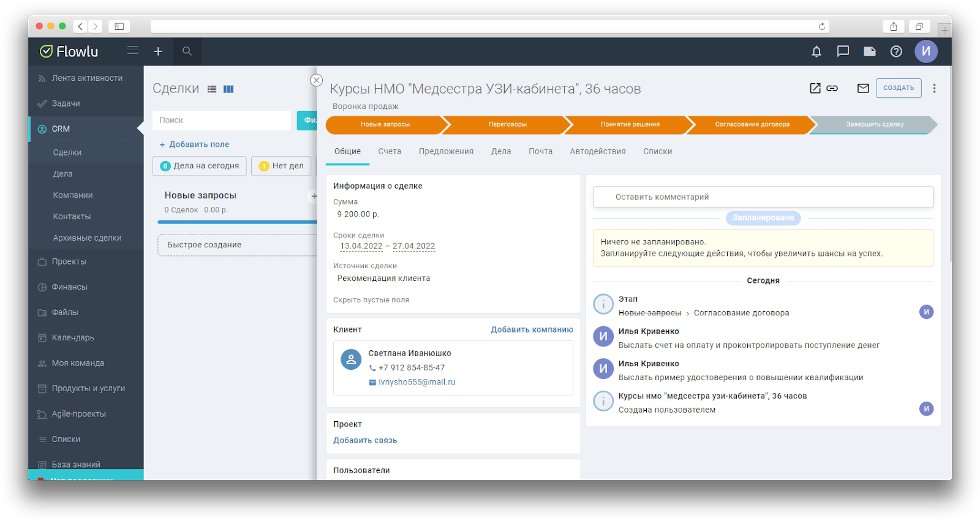The height and width of the screenshot is (521, 980).
Task: Click Добавить компанию link
Action: coord(532,329)
